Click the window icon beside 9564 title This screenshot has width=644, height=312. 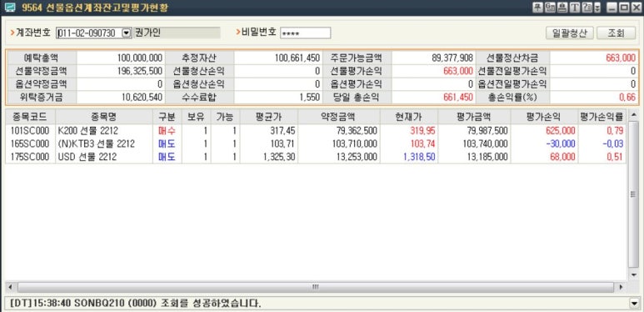(10, 8)
